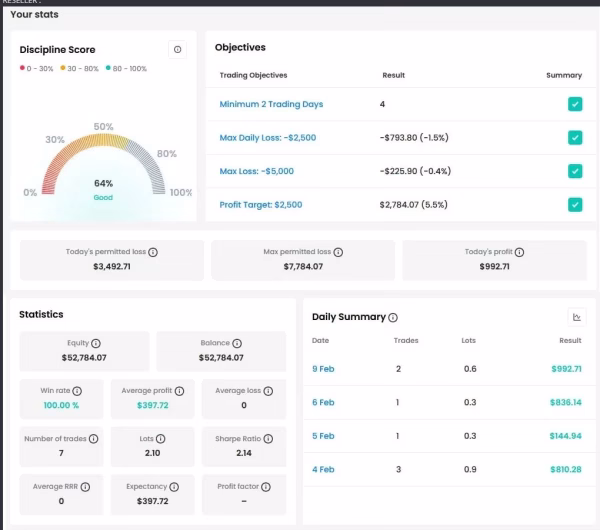Click info icon beside Max permitted loss

pyautogui.click(x=338, y=252)
